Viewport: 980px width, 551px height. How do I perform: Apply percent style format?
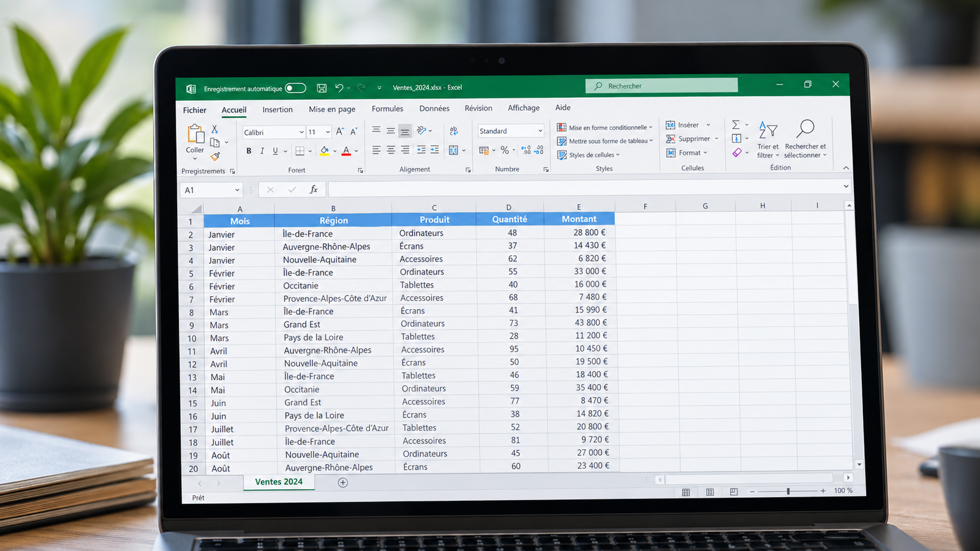(x=504, y=149)
